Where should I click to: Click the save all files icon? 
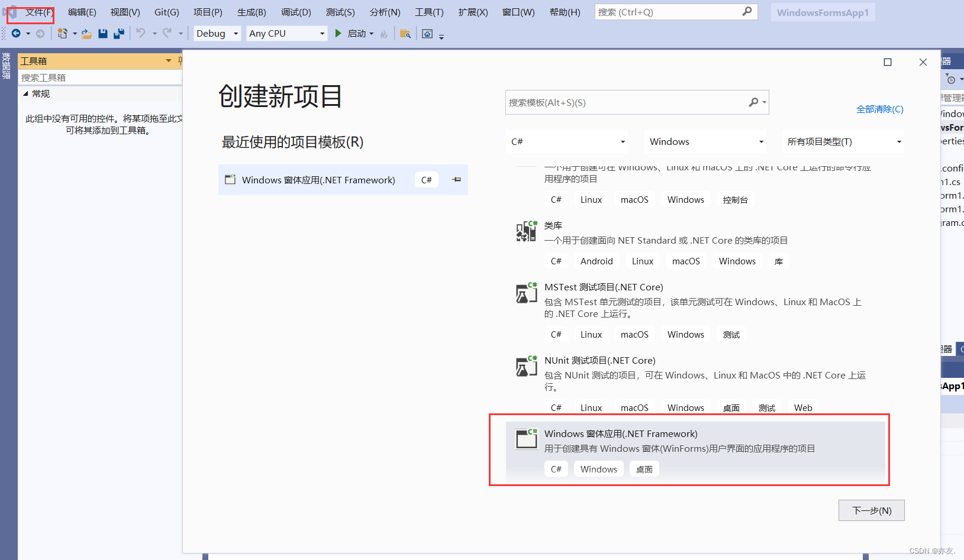click(x=119, y=34)
